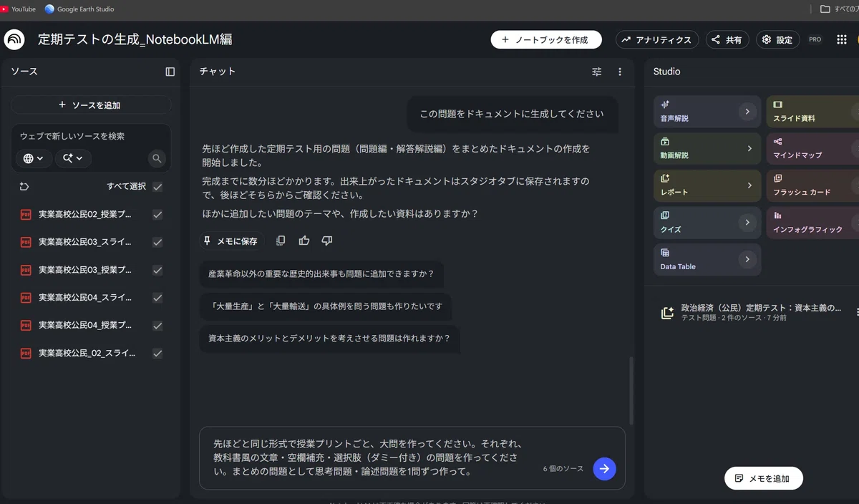Expand Data Table options chevron
This screenshot has width=859, height=504.
(747, 259)
